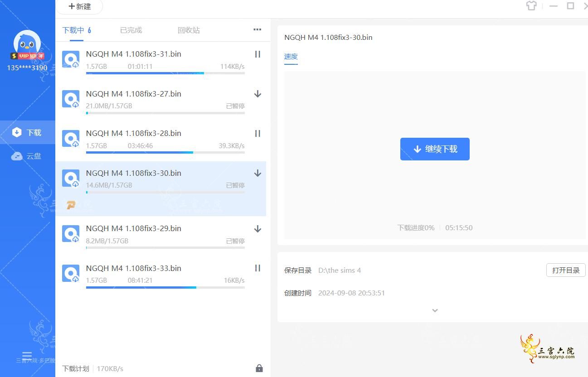Click the 16KB/s speed of fix3-33.bin
Image resolution: width=588 pixels, height=377 pixels.
[x=234, y=280]
